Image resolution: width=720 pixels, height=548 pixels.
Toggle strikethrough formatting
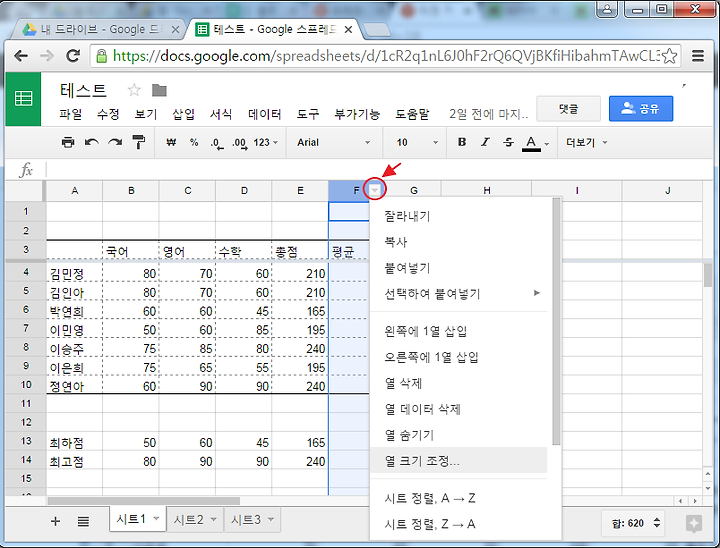tap(508, 142)
